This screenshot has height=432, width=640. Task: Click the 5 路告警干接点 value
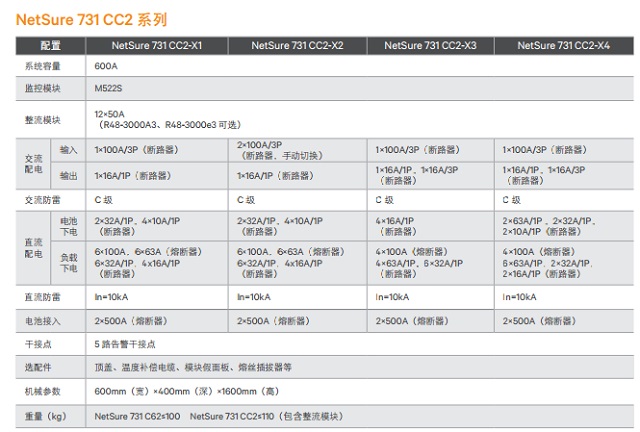125,344
